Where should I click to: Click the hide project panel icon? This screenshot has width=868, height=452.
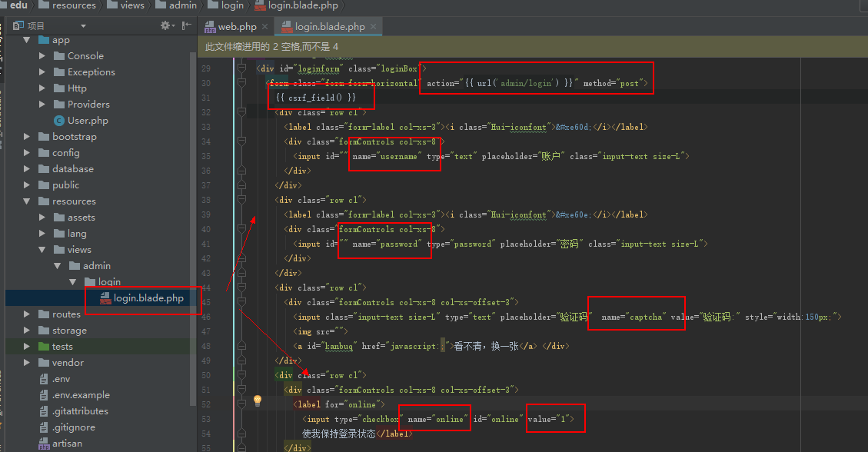point(186,26)
